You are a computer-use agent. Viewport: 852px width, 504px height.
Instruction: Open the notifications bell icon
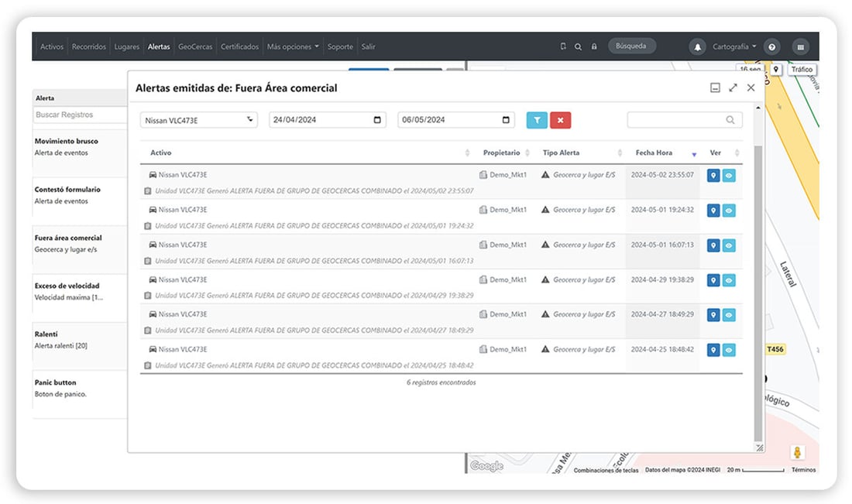(x=698, y=46)
